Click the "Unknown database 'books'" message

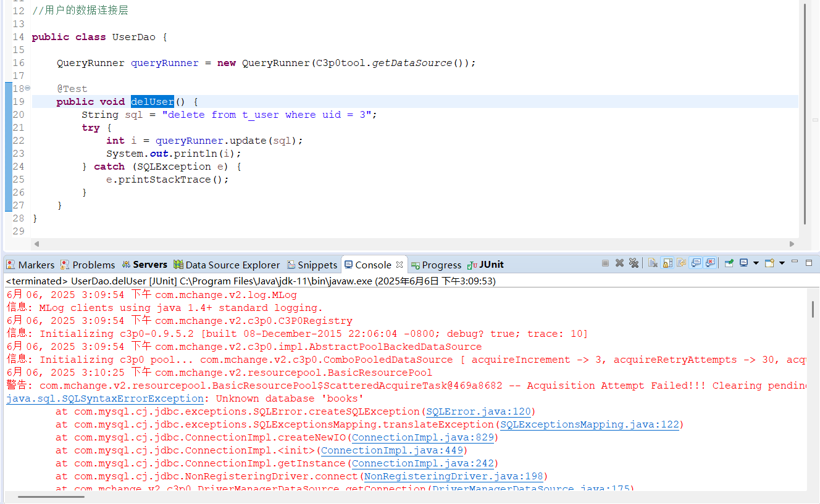coord(290,399)
